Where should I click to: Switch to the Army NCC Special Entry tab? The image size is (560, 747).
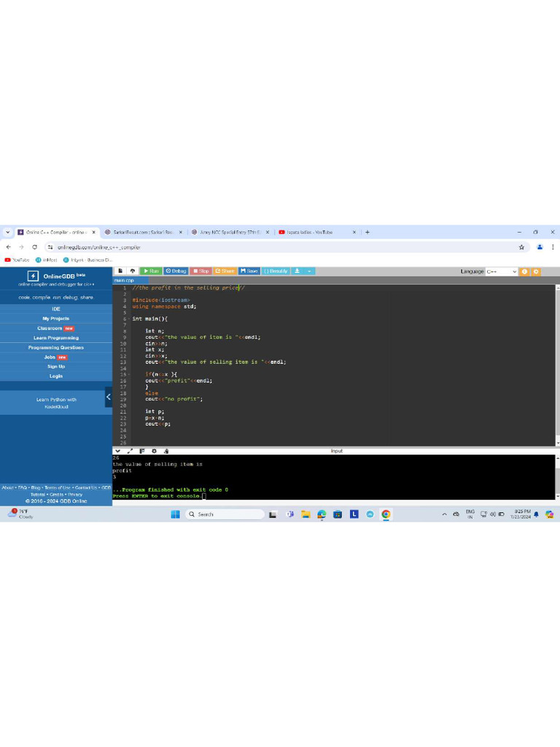pos(230,232)
